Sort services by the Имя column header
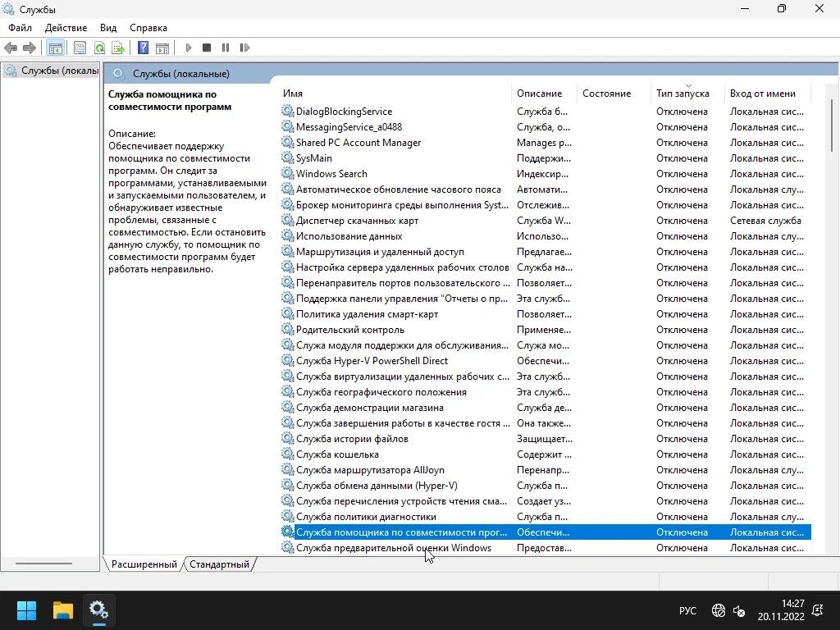 point(293,94)
